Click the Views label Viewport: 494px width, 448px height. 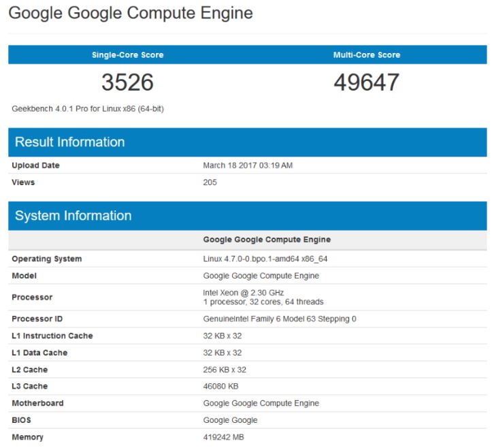click(x=23, y=182)
